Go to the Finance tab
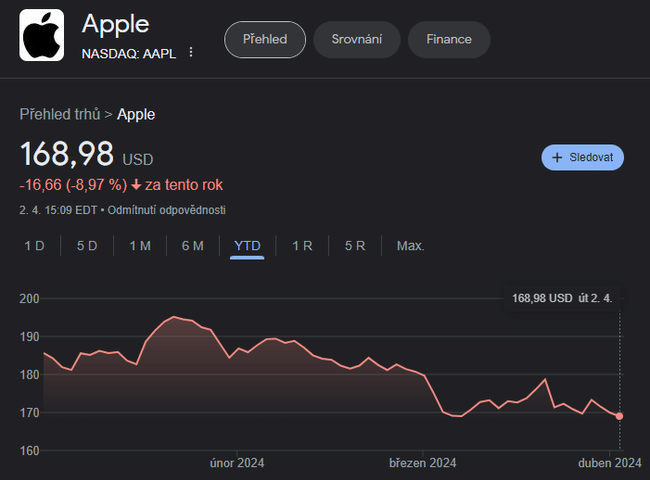 coord(449,39)
